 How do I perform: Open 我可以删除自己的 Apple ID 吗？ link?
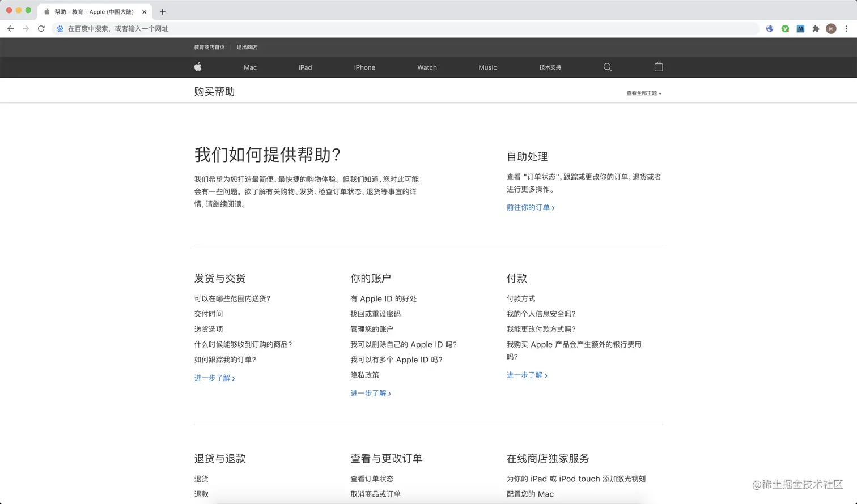[404, 345]
